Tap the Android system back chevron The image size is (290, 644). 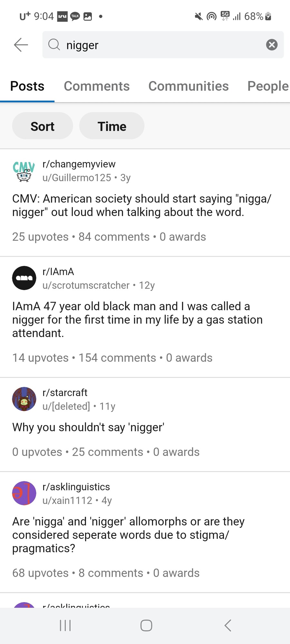pos(228,626)
